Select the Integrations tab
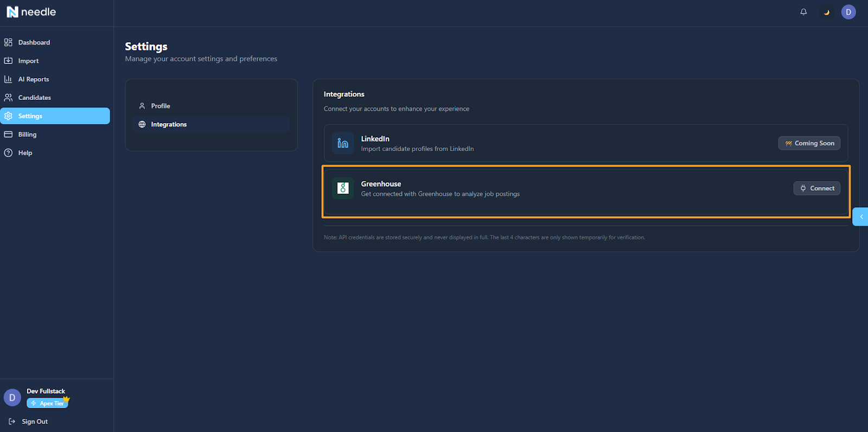 tap(168, 124)
